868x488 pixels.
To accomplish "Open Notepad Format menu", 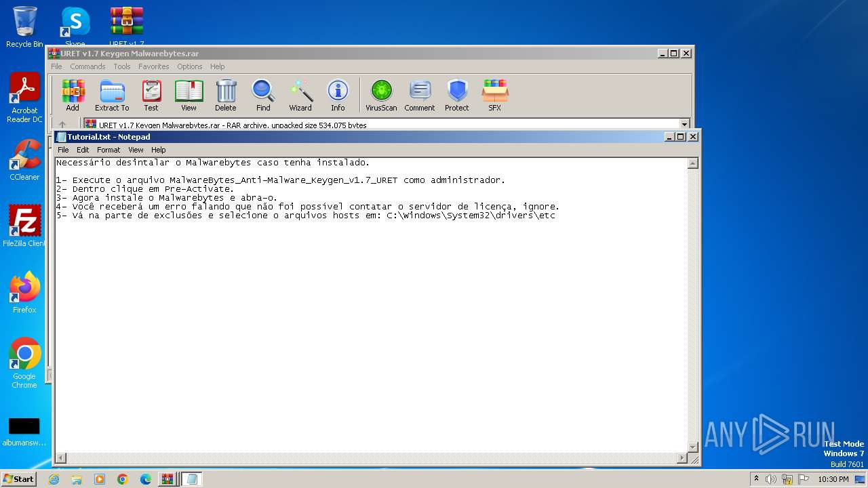I will pyautogui.click(x=108, y=150).
